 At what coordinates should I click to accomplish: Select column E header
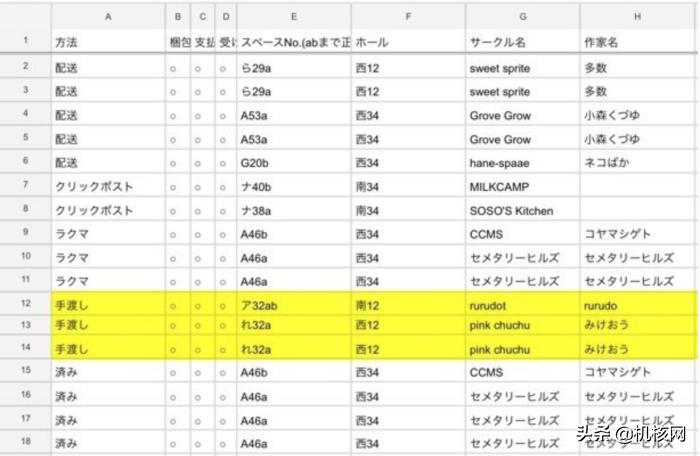pos(294,17)
